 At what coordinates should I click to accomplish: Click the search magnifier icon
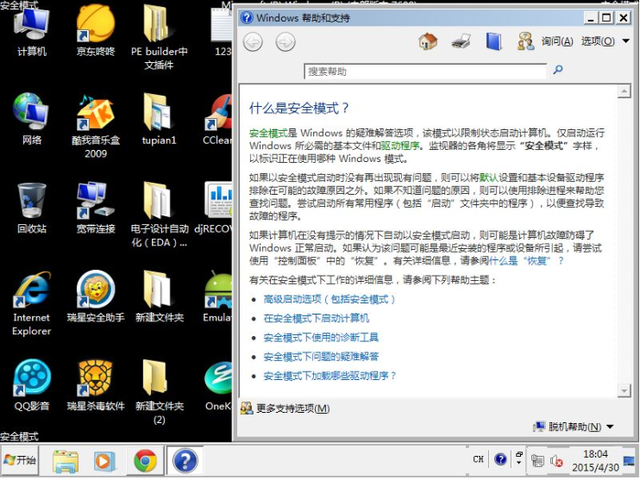click(x=558, y=70)
